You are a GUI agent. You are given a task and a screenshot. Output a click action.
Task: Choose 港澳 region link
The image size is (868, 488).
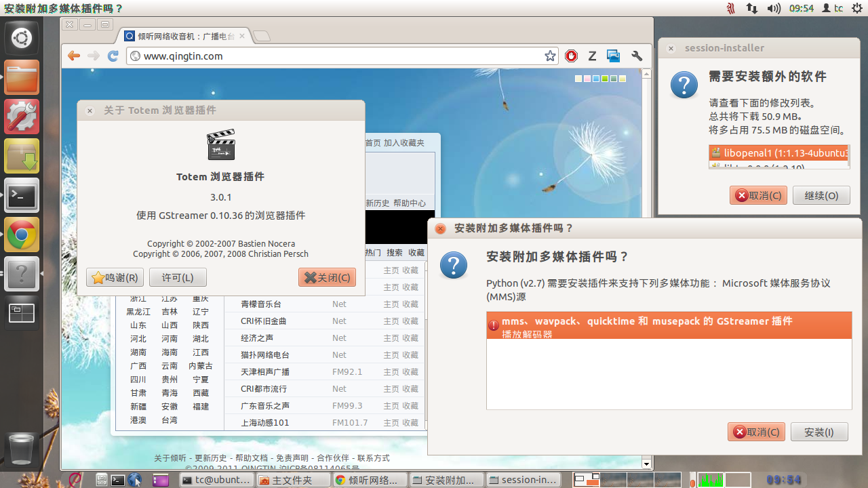[x=138, y=420]
